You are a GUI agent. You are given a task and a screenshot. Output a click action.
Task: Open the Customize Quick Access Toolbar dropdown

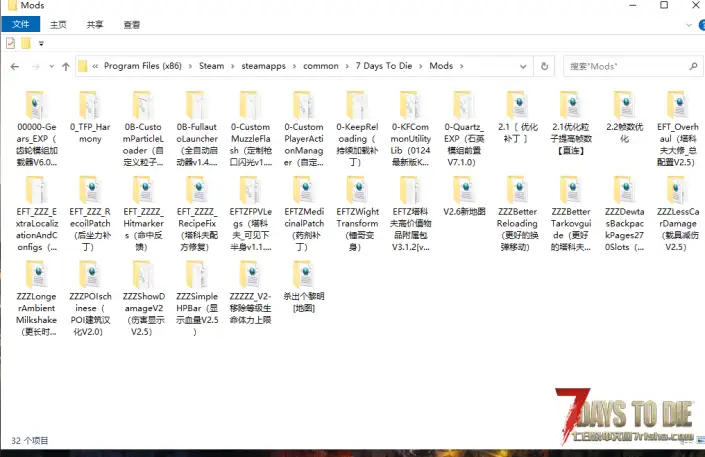41,44
